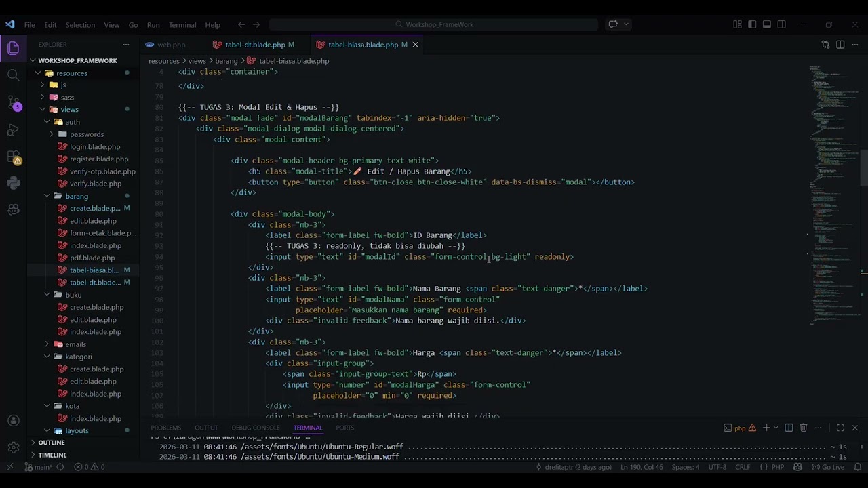
Task: Open the Search view in activity bar
Action: click(13, 75)
